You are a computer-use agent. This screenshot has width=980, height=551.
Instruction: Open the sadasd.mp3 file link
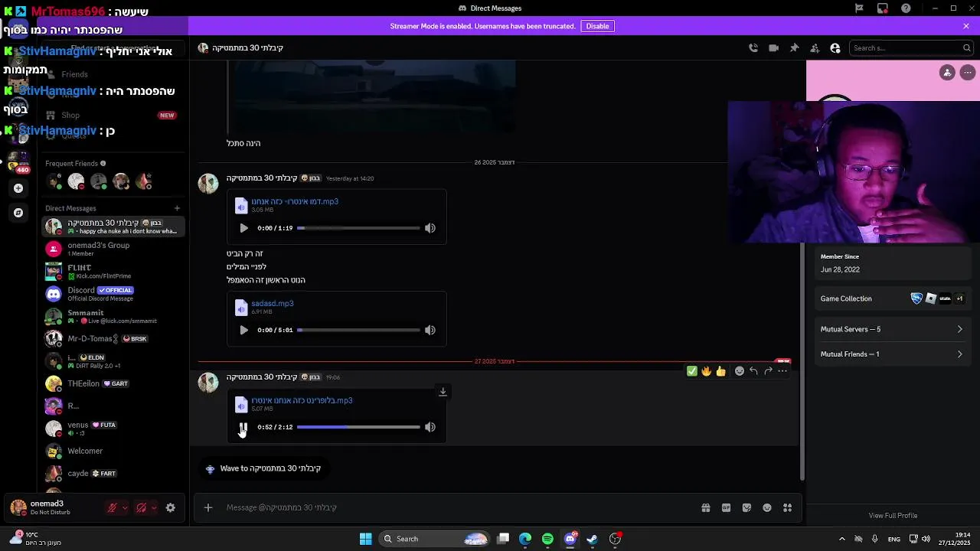point(273,304)
